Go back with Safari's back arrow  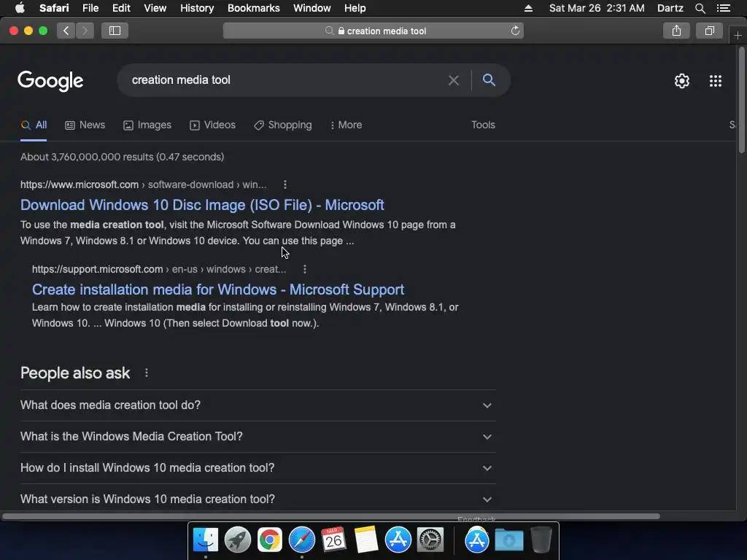(x=66, y=31)
